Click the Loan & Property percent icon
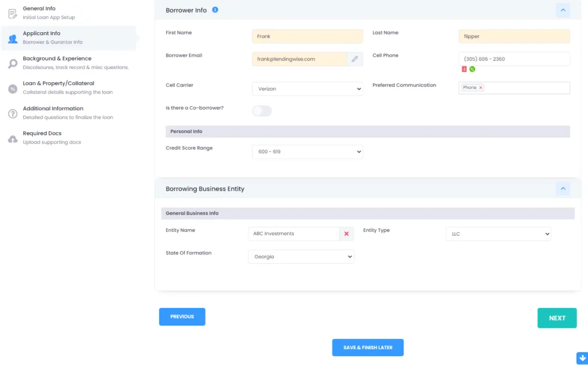588x367 pixels. pyautogui.click(x=13, y=88)
